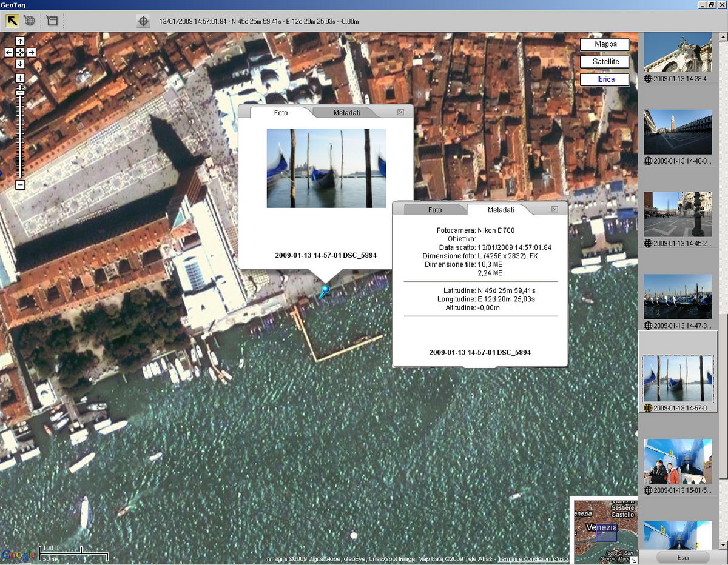Close the metadata info popup
The image size is (728, 565).
(x=554, y=209)
